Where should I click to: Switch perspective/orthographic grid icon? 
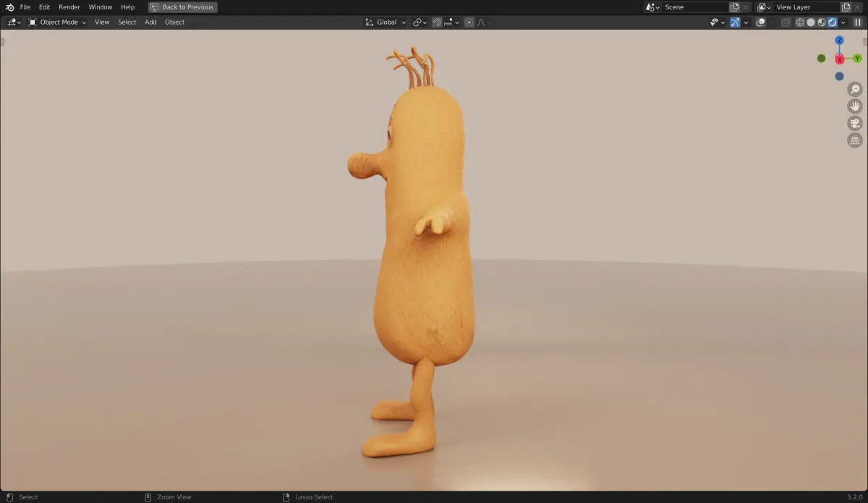tap(855, 140)
